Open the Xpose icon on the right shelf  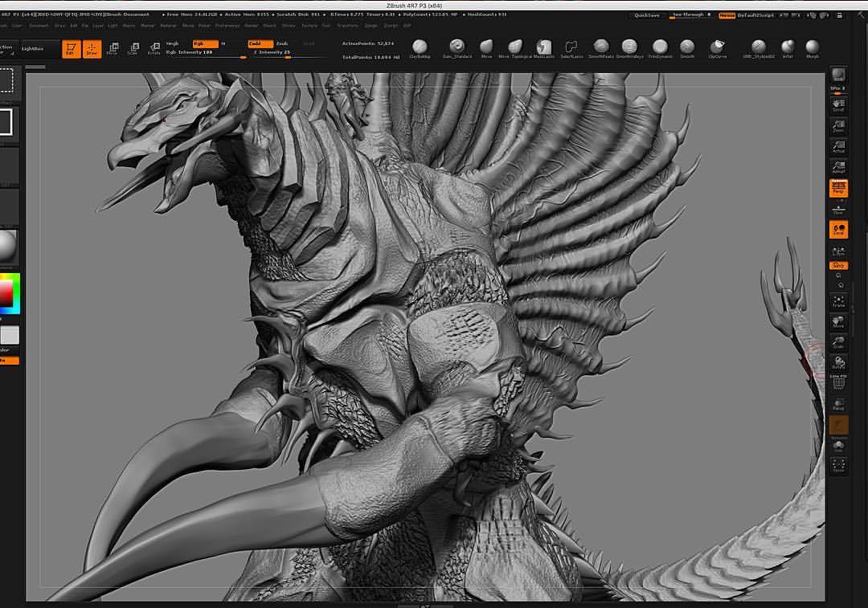pyautogui.click(x=838, y=466)
